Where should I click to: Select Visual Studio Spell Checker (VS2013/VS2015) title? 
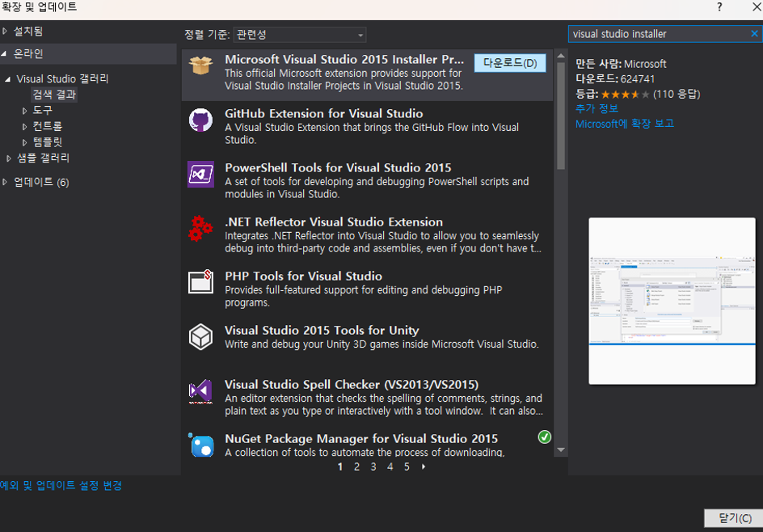(352, 385)
